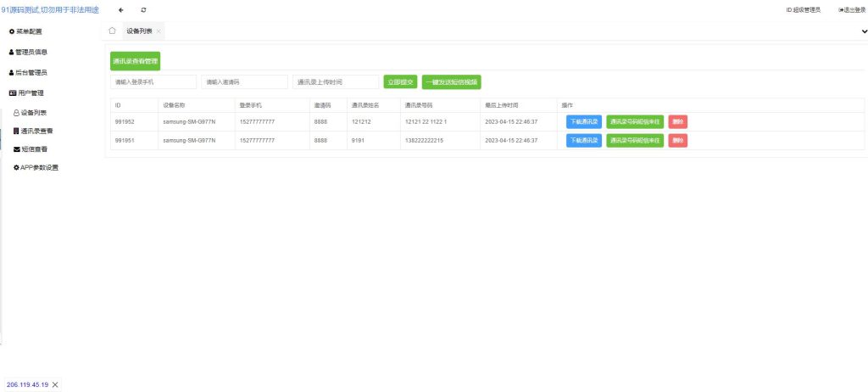Click 下载通讯录 button for row 991951

point(583,141)
